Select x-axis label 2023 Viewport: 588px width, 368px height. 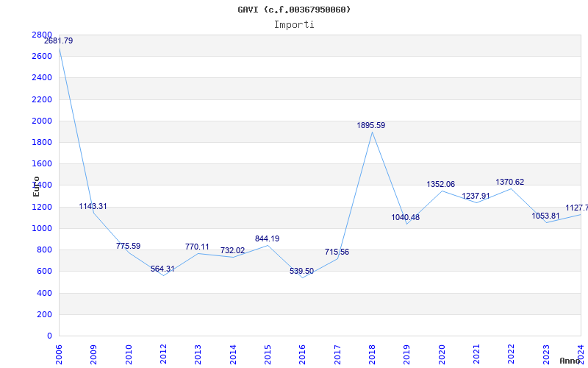(x=546, y=355)
